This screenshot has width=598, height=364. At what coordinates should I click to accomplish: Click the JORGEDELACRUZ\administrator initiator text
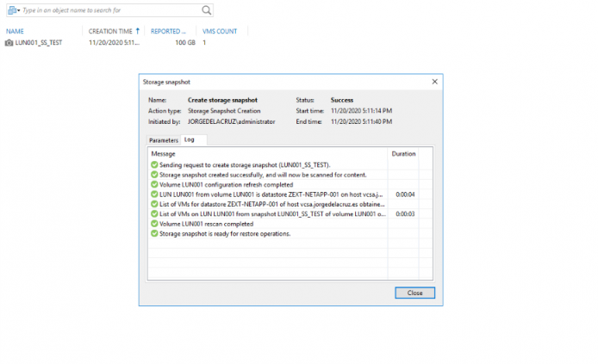231,121
